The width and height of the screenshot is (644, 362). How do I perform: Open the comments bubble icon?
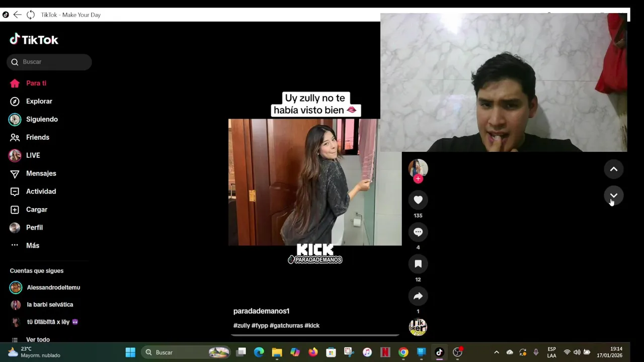[x=418, y=232]
